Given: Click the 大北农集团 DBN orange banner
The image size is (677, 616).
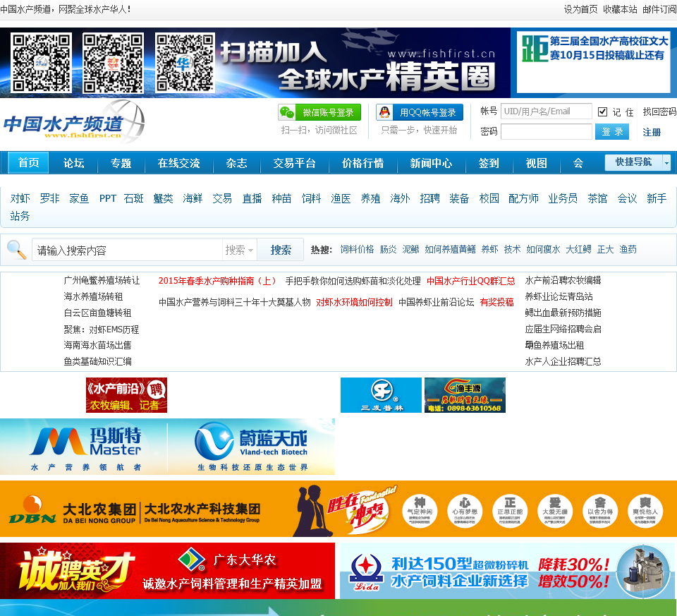Looking at the screenshot, I should click(338, 509).
